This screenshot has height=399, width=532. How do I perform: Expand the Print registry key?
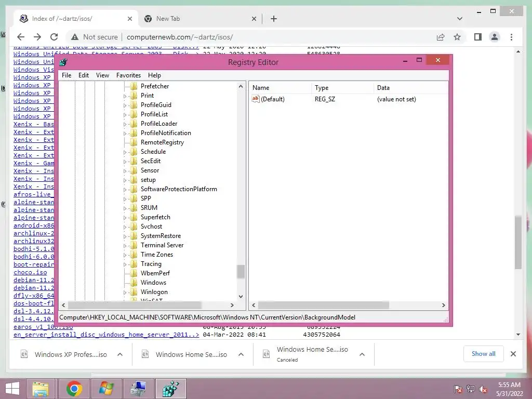pyautogui.click(x=125, y=96)
